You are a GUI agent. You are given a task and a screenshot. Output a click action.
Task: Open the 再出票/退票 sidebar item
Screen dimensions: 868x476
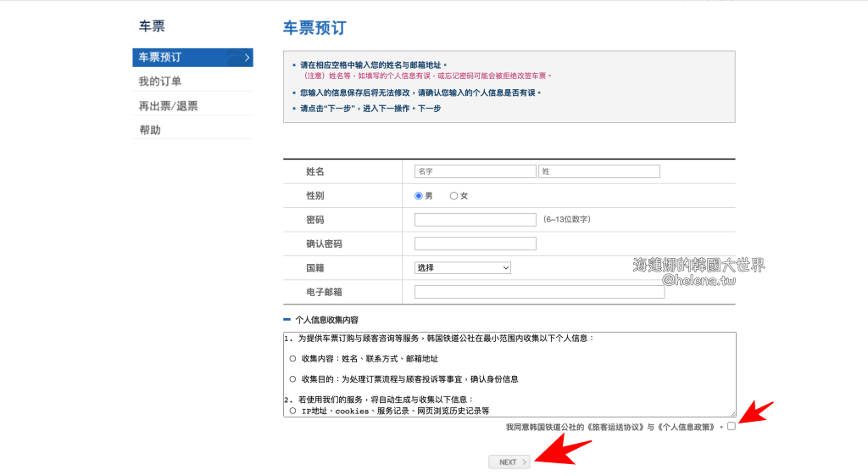click(x=169, y=106)
